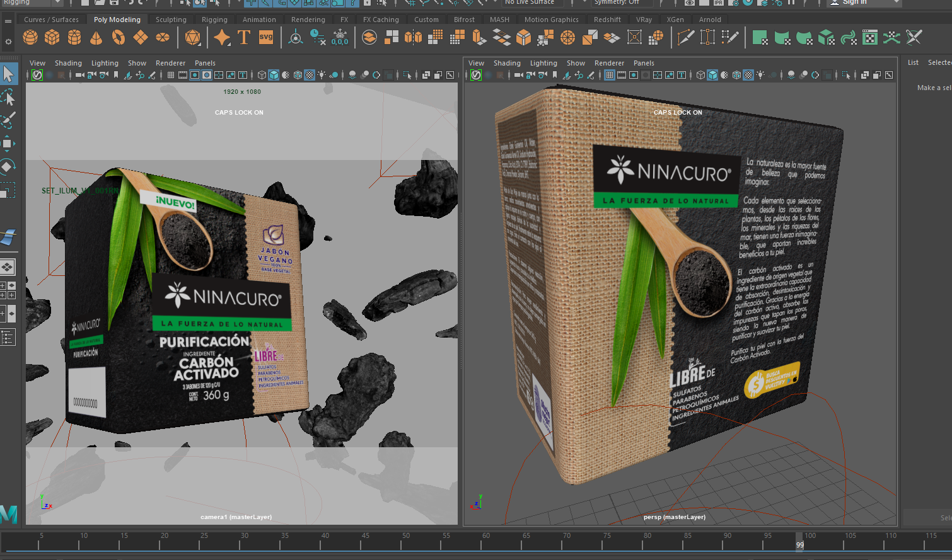This screenshot has width=952, height=560.
Task: Create a polygon plane from the shelf
Action: point(140,38)
